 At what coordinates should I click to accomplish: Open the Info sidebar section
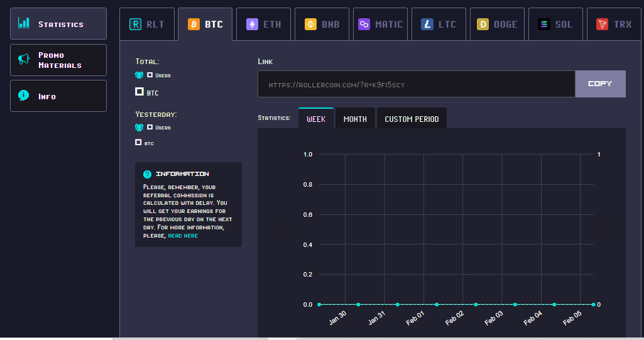58,96
